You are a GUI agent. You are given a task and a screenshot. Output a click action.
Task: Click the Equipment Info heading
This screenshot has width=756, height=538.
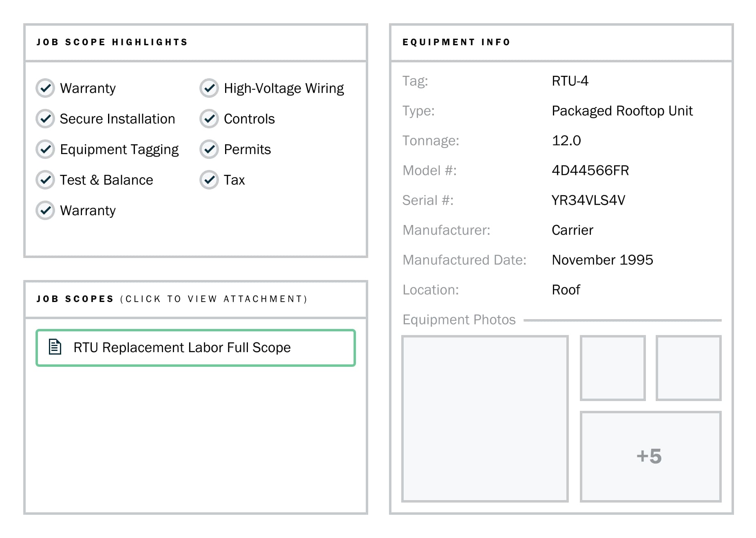tap(456, 42)
